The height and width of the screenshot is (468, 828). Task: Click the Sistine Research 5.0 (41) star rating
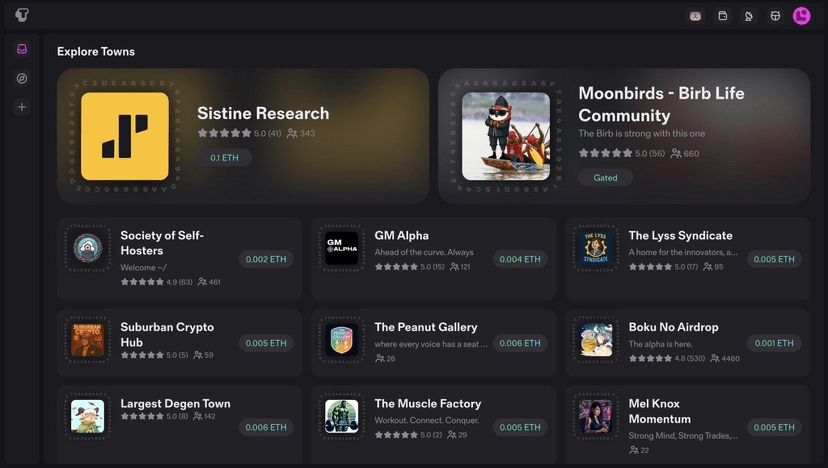point(239,133)
